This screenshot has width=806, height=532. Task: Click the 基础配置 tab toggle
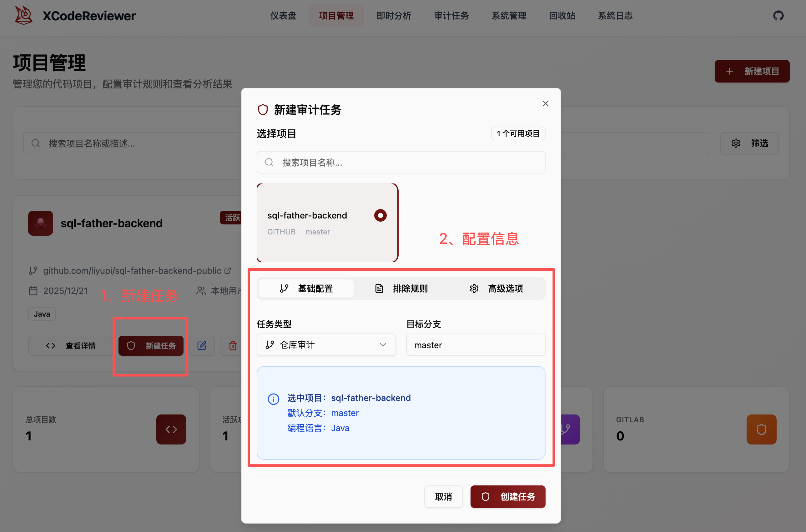[305, 289]
